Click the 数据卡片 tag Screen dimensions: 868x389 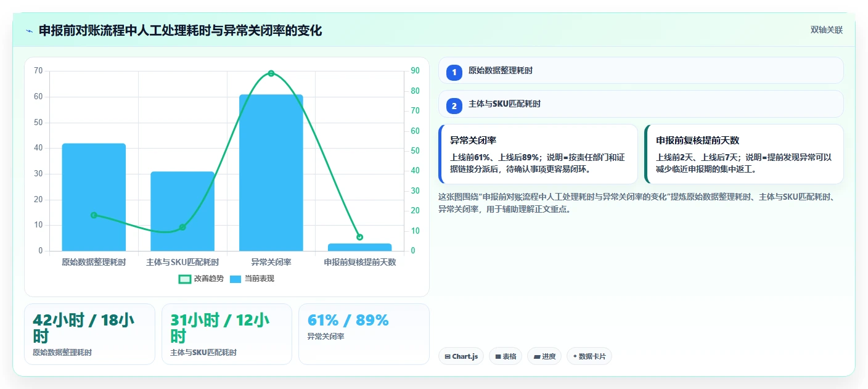click(x=589, y=356)
